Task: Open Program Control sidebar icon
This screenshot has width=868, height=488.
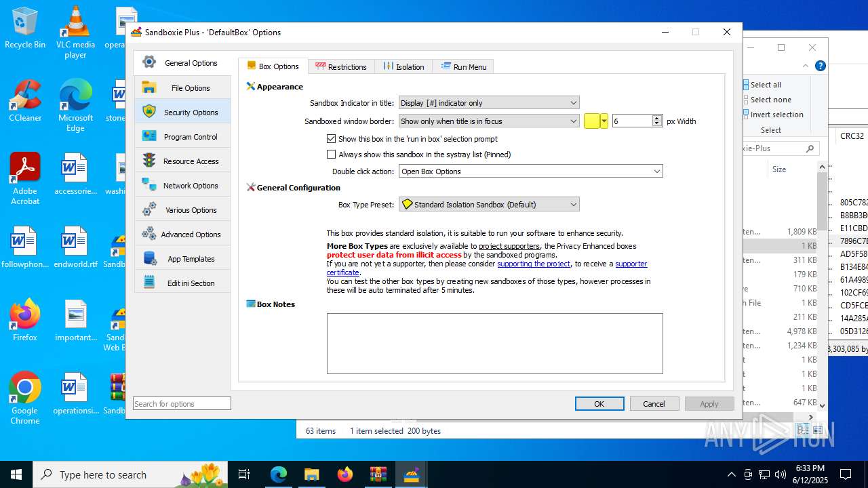Action: [149, 136]
